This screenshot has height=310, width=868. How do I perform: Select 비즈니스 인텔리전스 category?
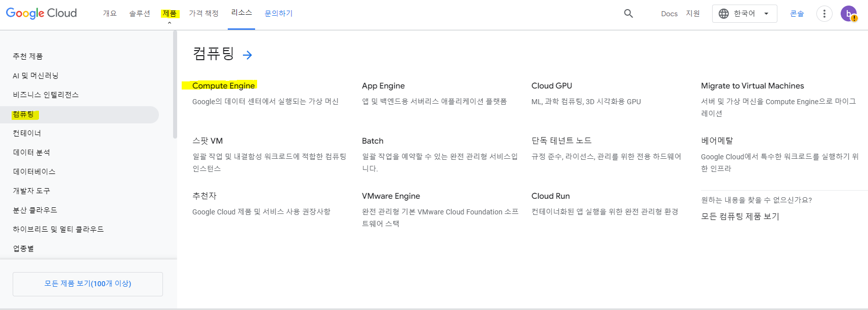click(46, 95)
